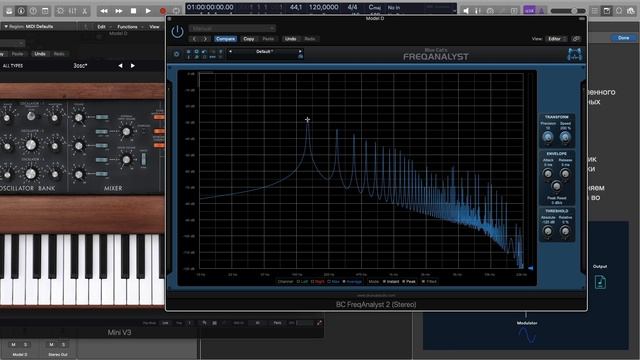
Task: Enable the Max channel checkbox
Action: point(329,282)
